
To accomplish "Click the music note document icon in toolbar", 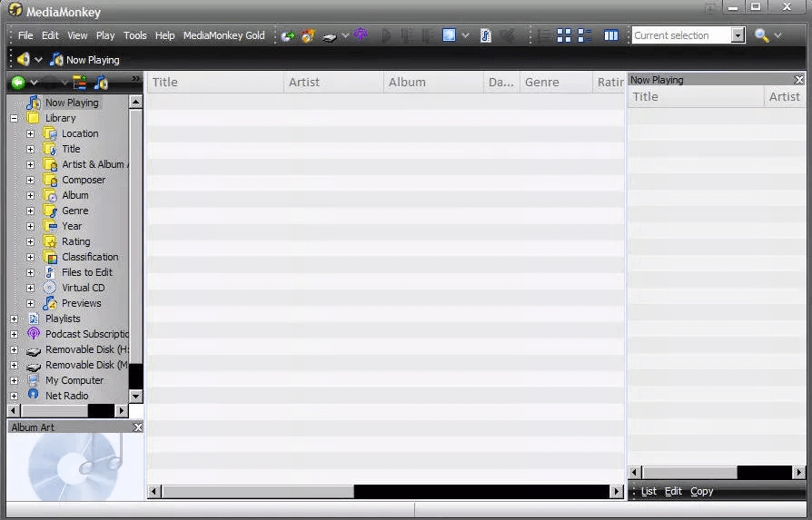I will [485, 35].
